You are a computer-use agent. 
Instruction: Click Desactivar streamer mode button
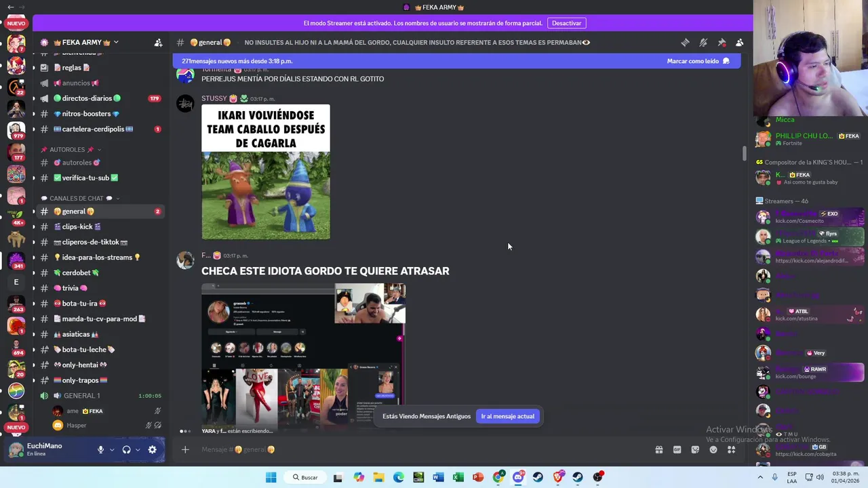tap(566, 23)
